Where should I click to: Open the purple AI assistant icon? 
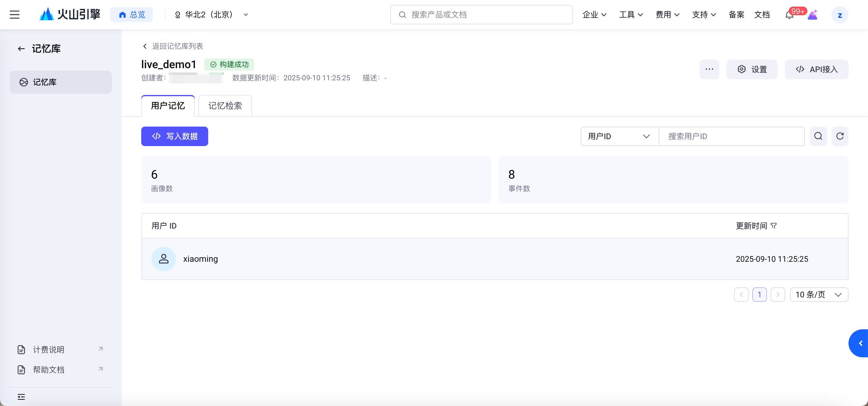click(812, 15)
